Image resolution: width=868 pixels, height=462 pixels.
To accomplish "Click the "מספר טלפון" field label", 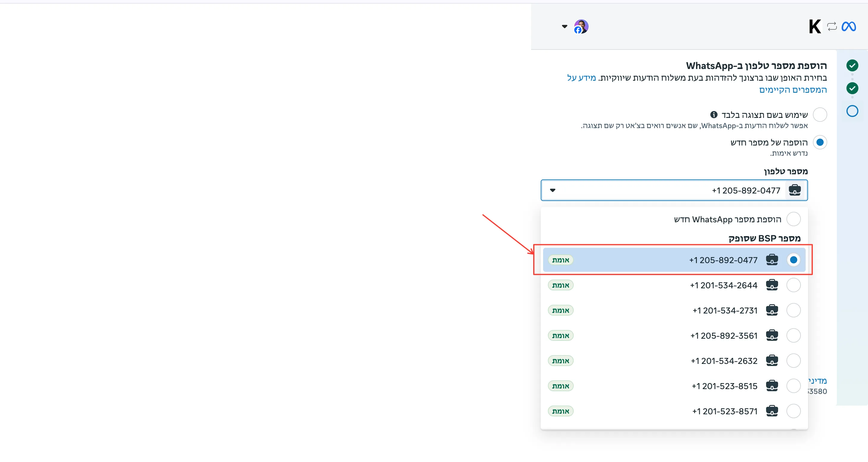I will 786,171.
